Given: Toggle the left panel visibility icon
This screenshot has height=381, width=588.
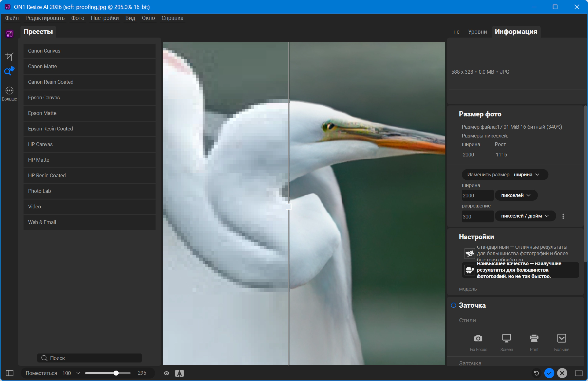Looking at the screenshot, I should (x=10, y=373).
